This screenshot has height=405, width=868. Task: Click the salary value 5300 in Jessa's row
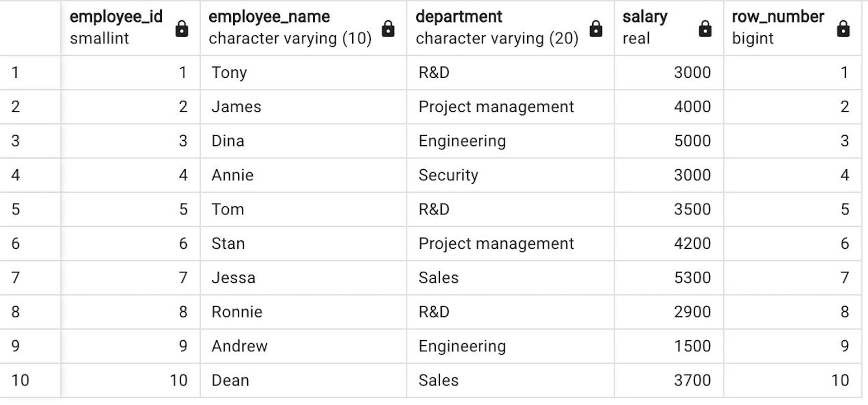pyautogui.click(x=669, y=277)
